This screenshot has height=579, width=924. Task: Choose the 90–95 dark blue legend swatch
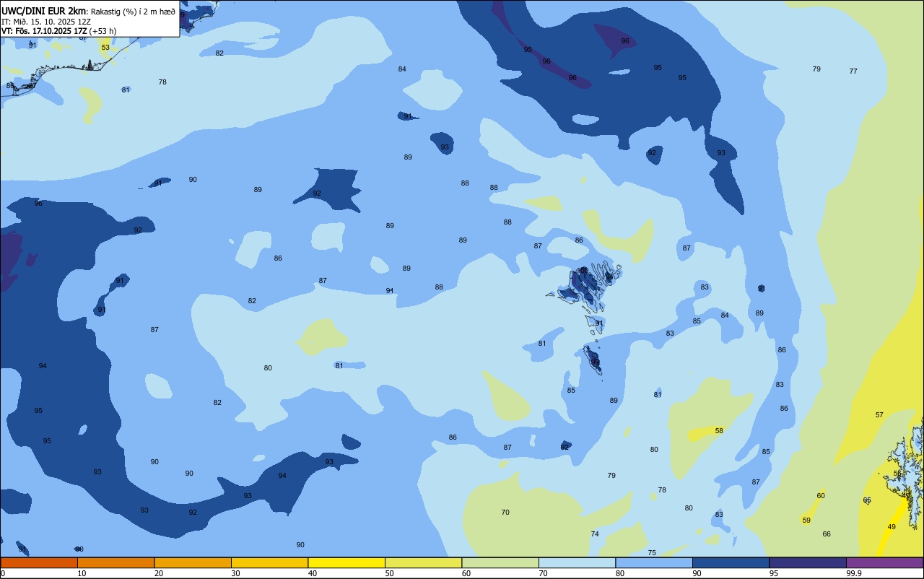click(731, 562)
